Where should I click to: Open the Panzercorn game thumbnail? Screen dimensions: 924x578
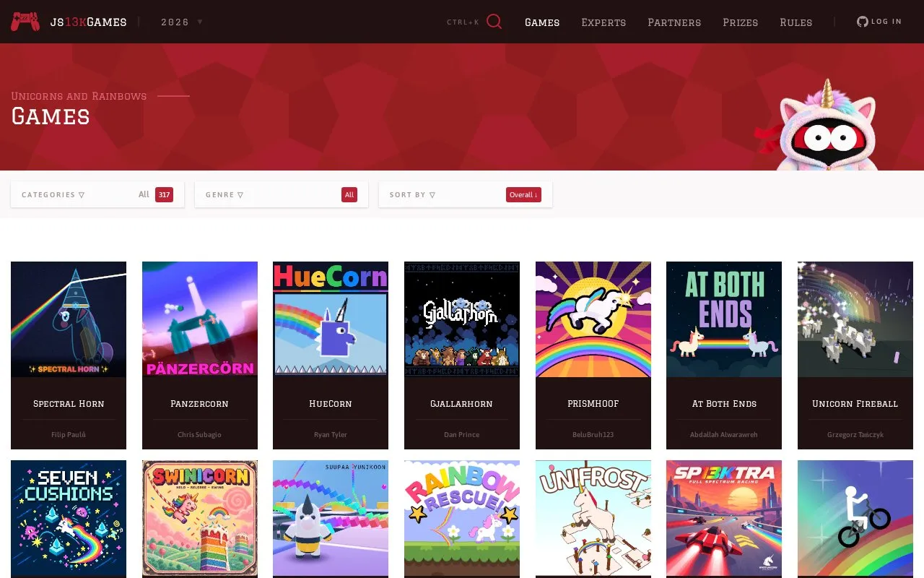(200, 319)
